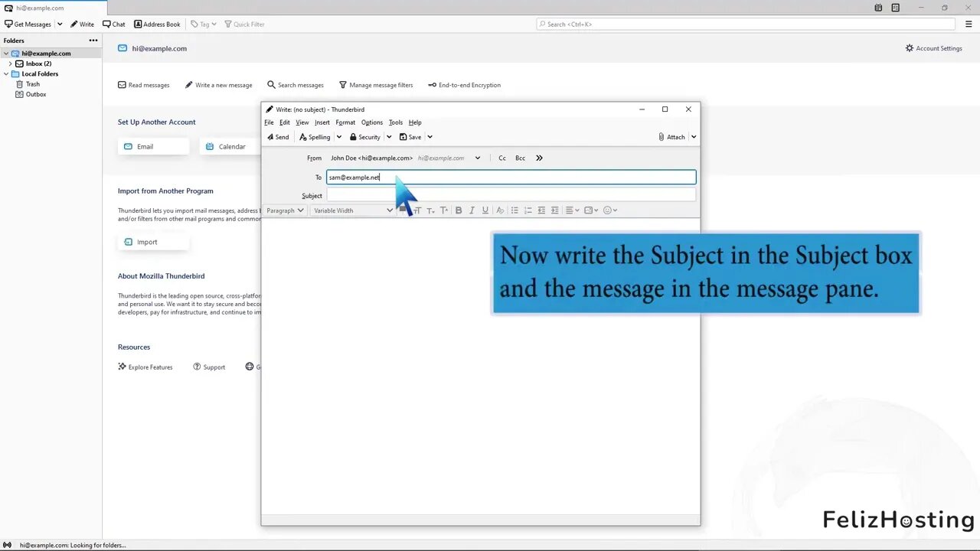Image resolution: width=980 pixels, height=551 pixels.
Task: Toggle bold formatting
Action: click(x=459, y=210)
